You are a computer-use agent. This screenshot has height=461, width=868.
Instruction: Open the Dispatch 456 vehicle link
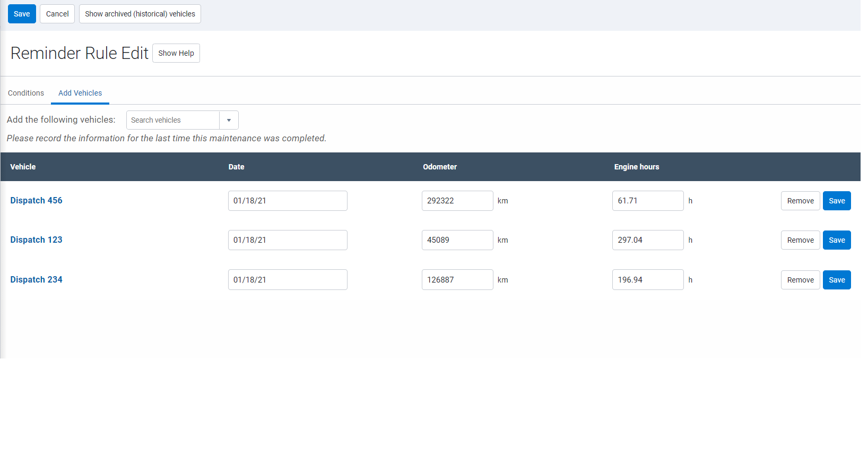click(36, 200)
